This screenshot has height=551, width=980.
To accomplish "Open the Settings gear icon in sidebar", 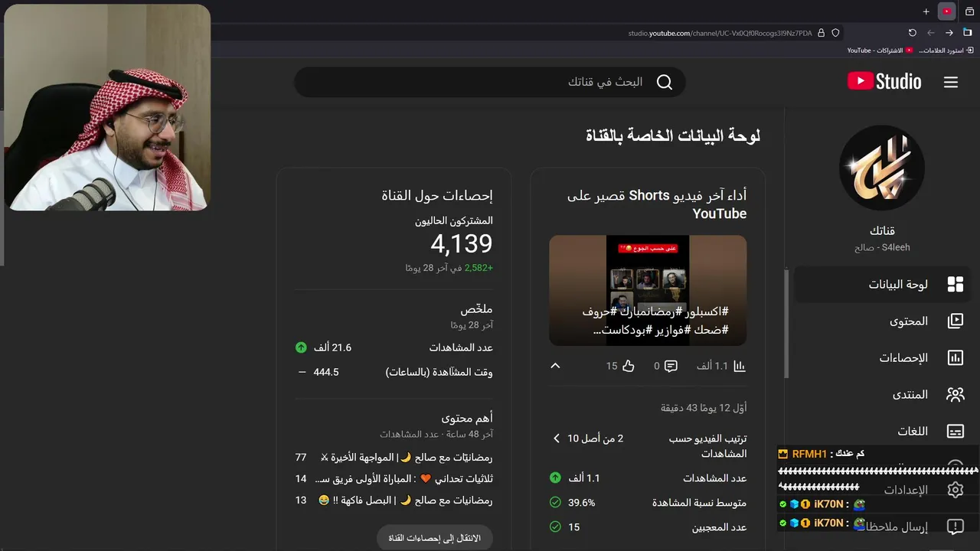I will click(x=955, y=490).
